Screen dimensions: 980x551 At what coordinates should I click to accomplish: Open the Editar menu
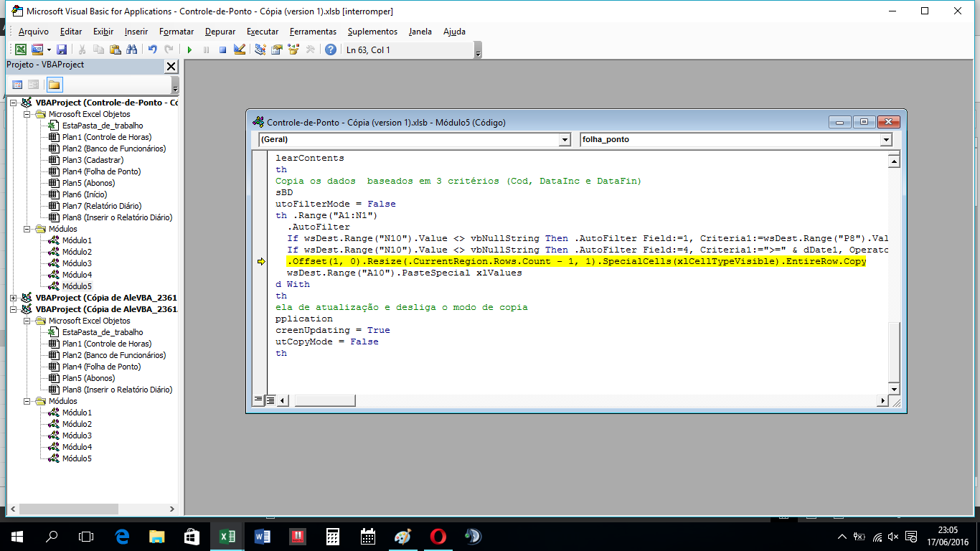pos(71,32)
